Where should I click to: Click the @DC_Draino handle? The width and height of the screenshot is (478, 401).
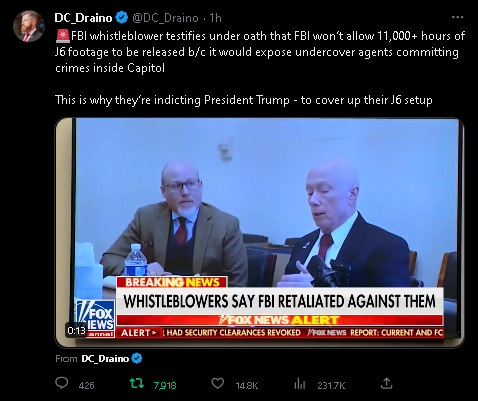[165, 18]
